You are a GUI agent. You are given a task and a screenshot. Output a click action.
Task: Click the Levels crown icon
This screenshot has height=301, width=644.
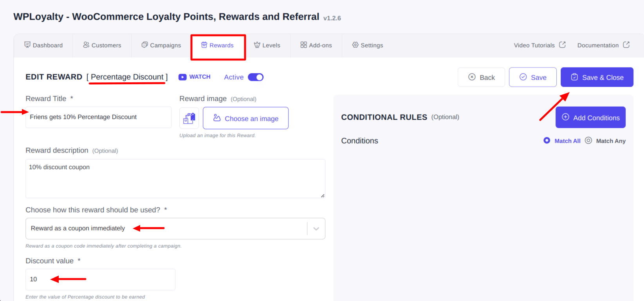point(257,45)
